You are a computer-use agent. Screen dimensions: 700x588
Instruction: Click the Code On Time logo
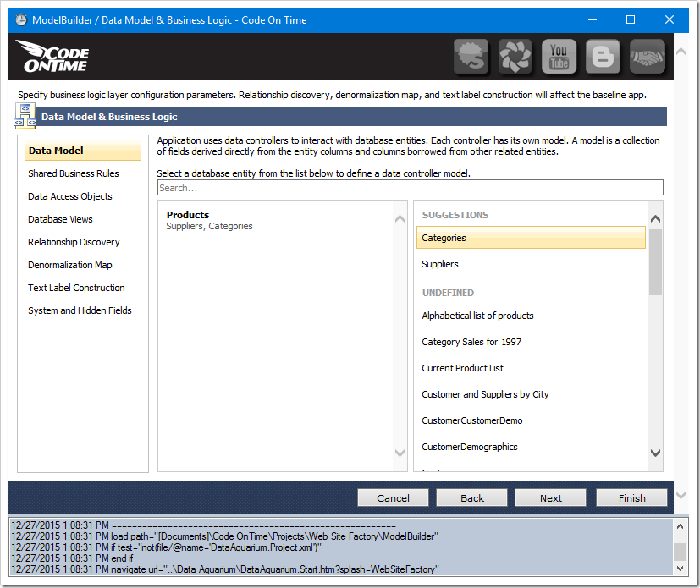(x=53, y=57)
